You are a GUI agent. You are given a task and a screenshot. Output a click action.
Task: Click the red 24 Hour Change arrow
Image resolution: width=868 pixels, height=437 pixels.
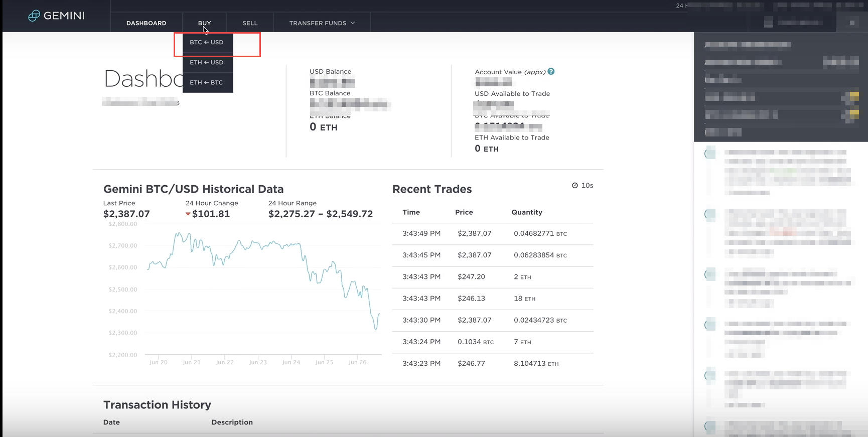coord(188,214)
